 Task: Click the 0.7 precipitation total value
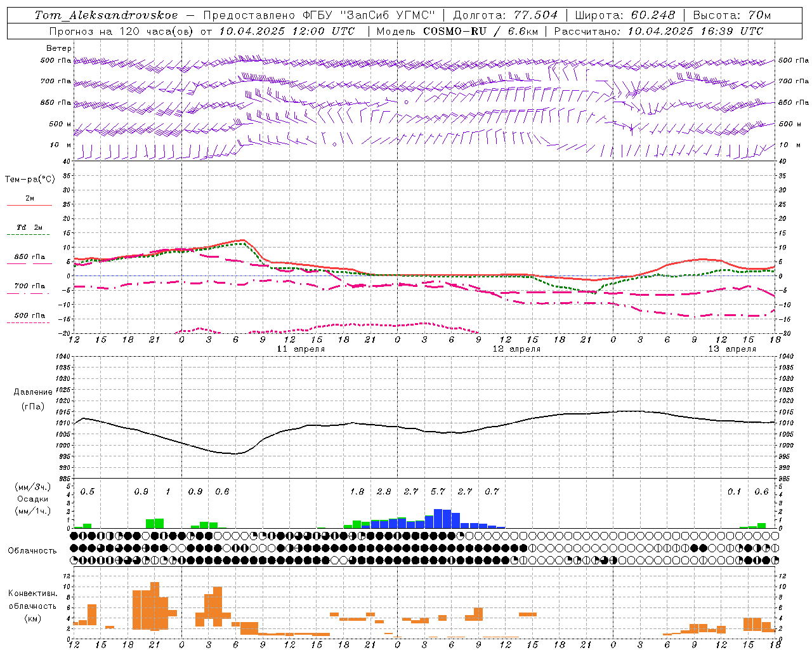[492, 491]
